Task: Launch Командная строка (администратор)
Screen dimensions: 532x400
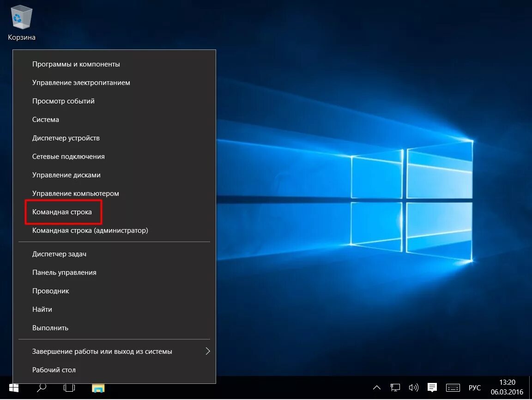Action: (90, 230)
